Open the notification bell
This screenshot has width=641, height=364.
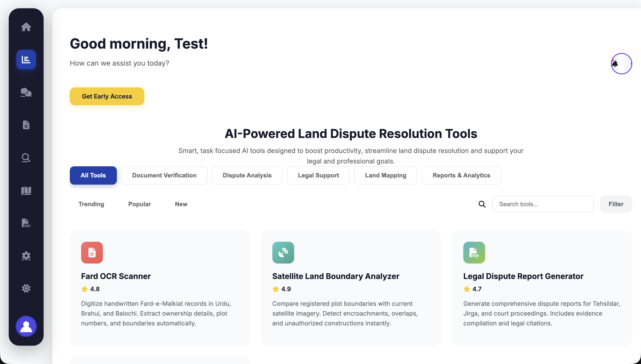click(615, 64)
